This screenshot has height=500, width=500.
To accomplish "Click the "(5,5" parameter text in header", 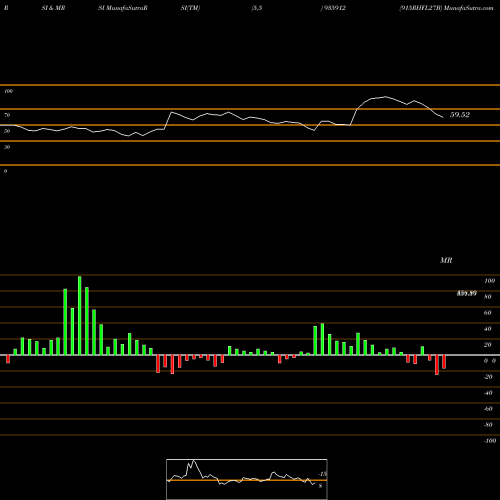I will click(x=257, y=8).
